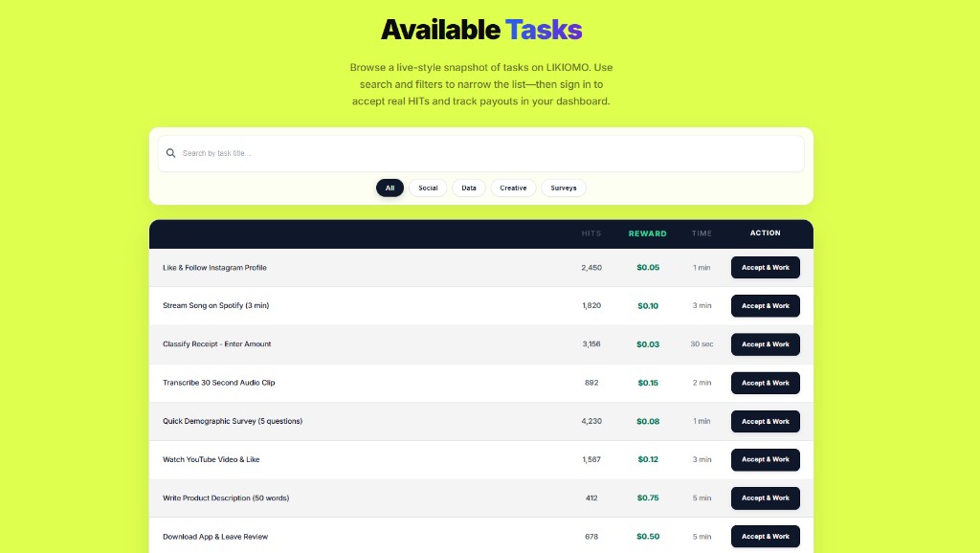Select the Like & Follow Instagram Profile title
Screen dimensions: 980x553
point(214,268)
